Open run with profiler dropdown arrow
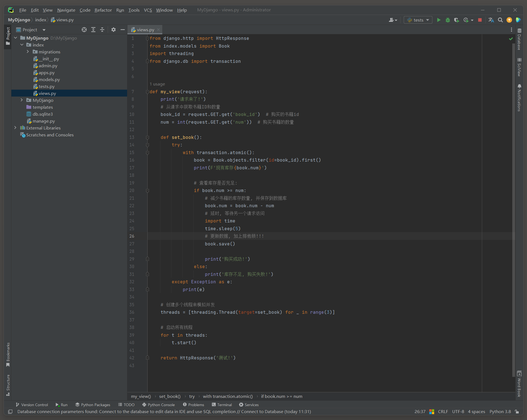 tap(472, 20)
